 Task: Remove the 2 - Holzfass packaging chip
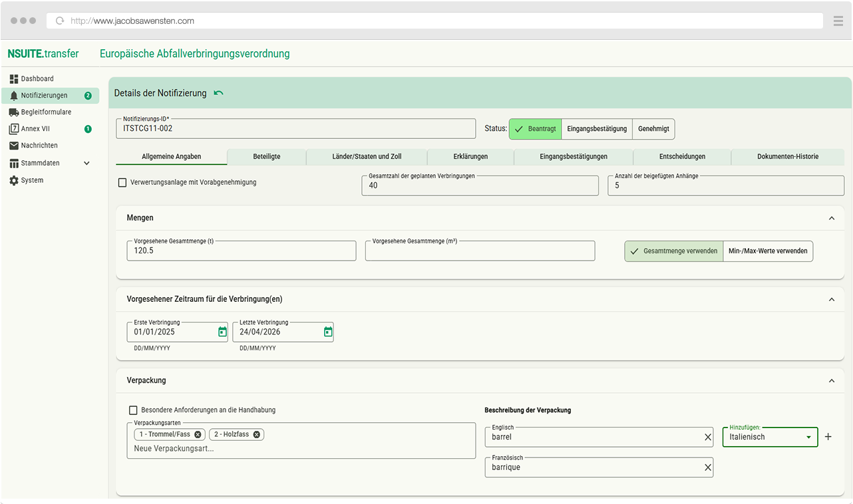(x=256, y=434)
